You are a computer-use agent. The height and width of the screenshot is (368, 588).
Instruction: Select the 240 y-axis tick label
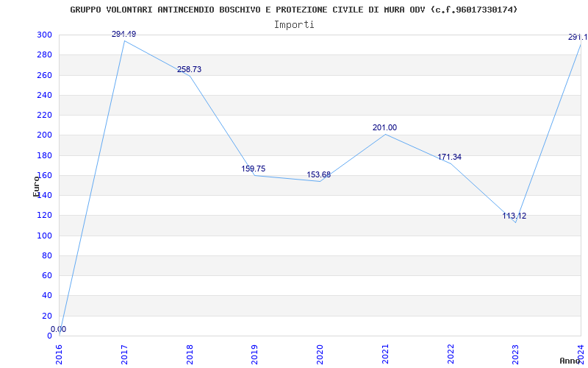[44, 95]
